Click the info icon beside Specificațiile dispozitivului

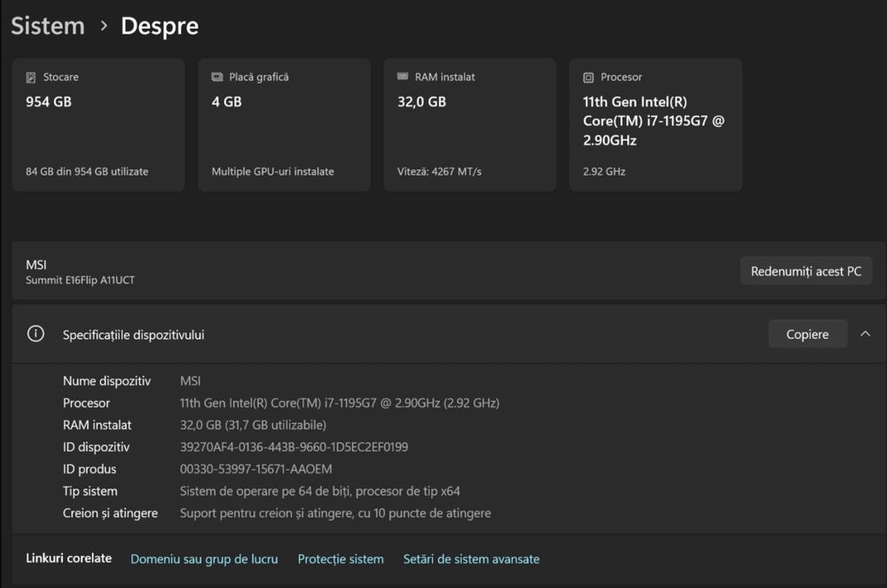coord(35,333)
